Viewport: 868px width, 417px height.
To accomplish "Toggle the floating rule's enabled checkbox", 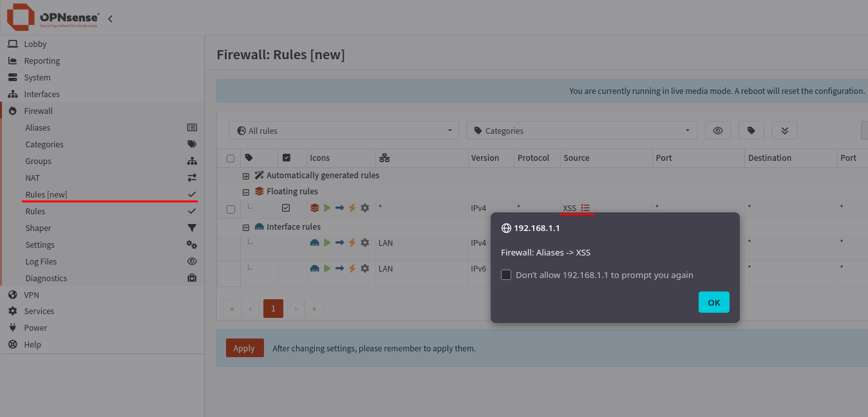I will (x=287, y=208).
